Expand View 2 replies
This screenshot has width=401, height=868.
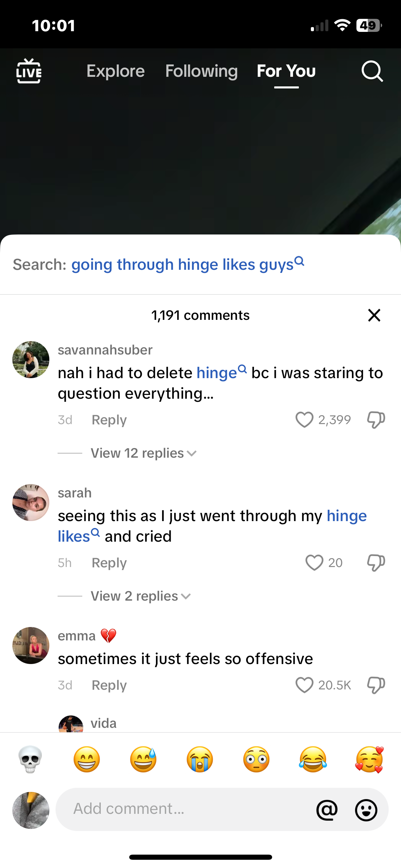coord(141,596)
